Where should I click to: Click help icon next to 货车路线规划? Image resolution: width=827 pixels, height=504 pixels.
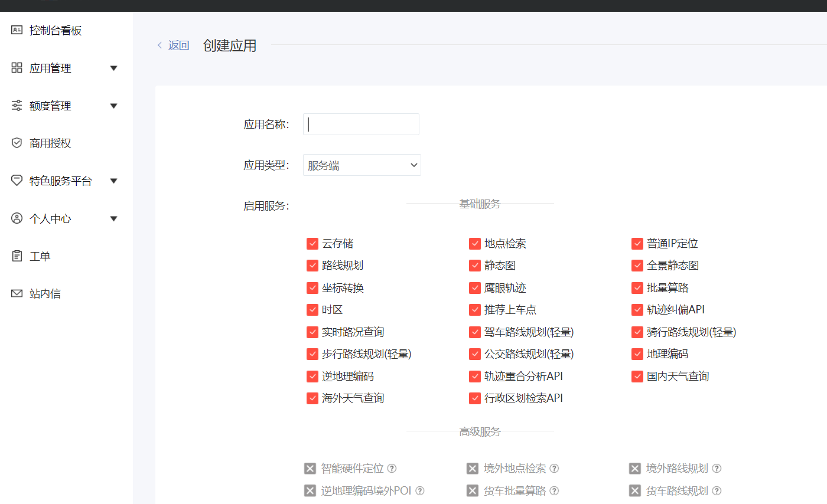coord(717,490)
